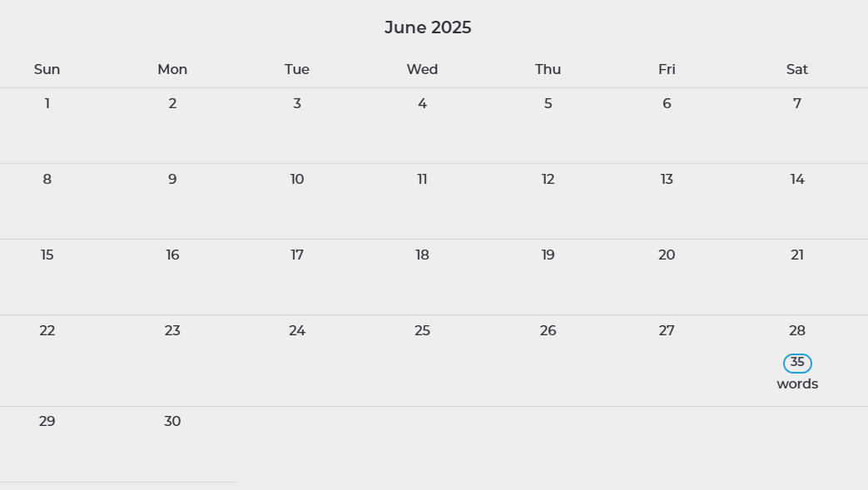Select the Sun weekday header
Screen dimensions: 868x490
[47, 70]
